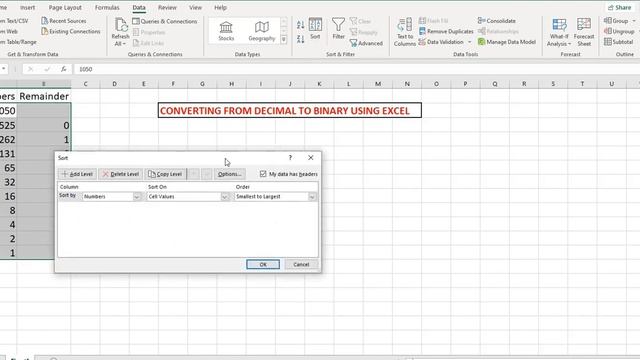Expand the Data Types gallery more arrow
This screenshot has height=360, width=640.
point(284,40)
